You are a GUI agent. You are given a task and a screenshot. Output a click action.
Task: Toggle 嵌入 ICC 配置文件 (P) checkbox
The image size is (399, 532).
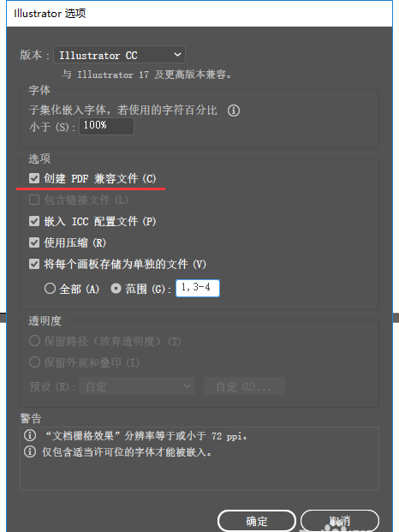click(34, 221)
